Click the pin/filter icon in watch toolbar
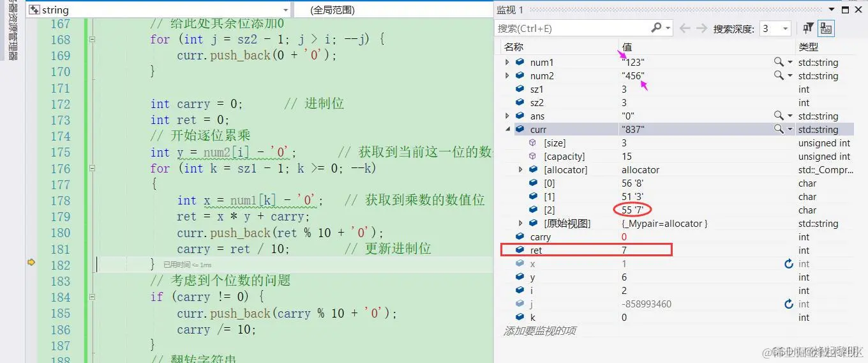 [809, 28]
